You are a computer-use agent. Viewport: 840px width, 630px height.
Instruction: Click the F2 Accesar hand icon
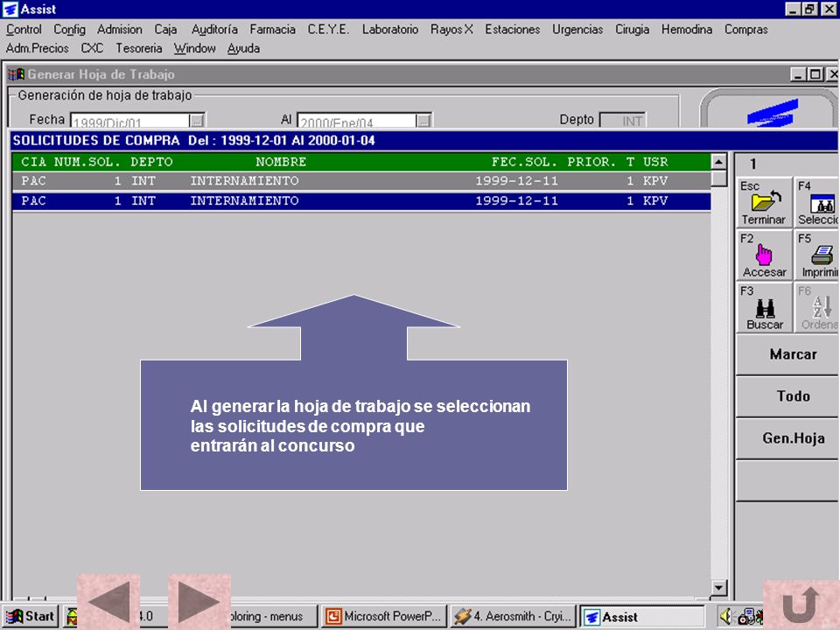(764, 255)
